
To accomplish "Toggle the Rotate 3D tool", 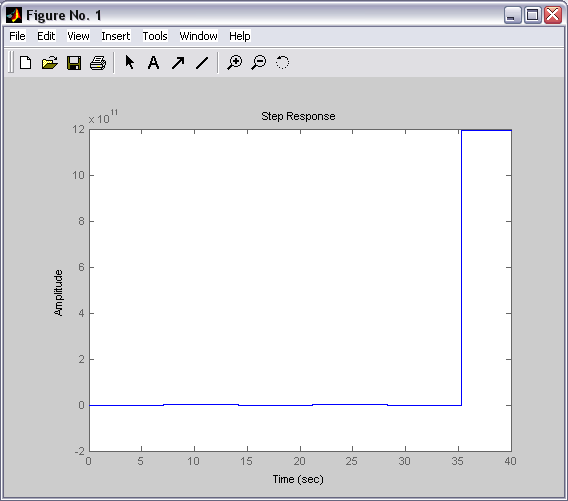I will tap(283, 62).
